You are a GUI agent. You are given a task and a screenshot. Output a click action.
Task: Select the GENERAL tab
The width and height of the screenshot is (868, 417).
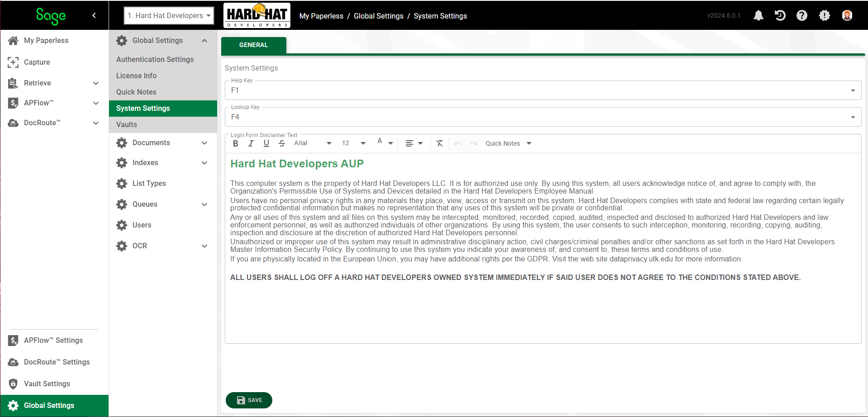(253, 45)
